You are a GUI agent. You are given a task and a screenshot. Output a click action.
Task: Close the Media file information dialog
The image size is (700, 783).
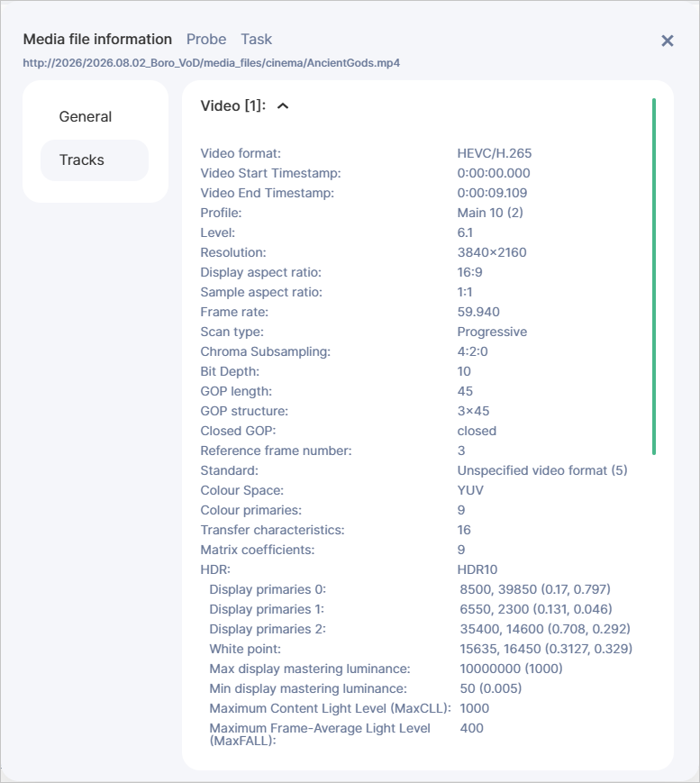tap(667, 41)
